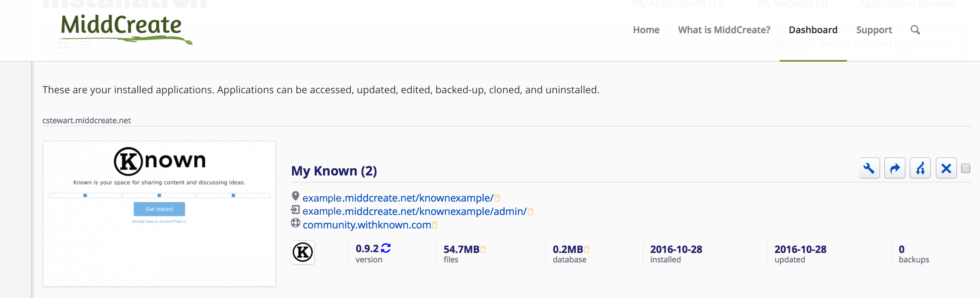Click the backup arrow icon for My Known
The height and width of the screenshot is (298, 980).
point(895,168)
